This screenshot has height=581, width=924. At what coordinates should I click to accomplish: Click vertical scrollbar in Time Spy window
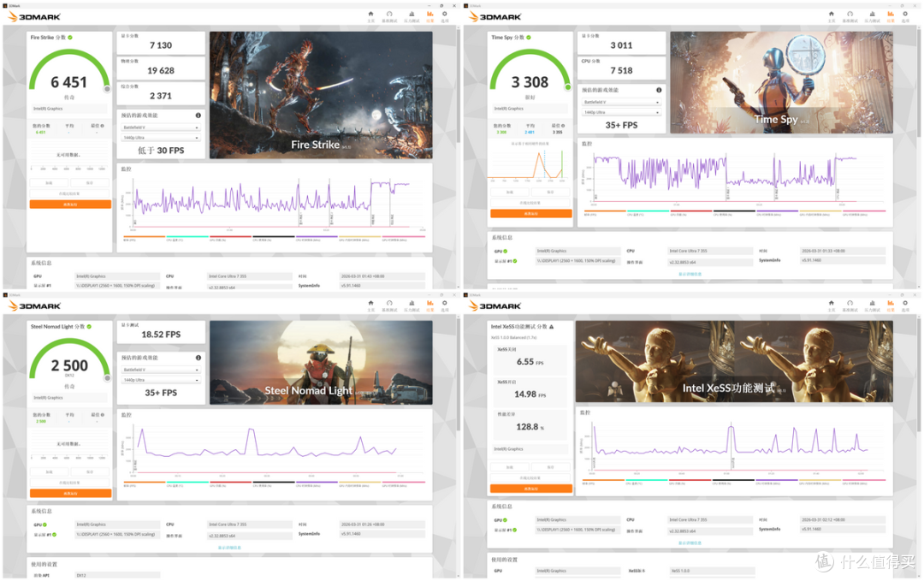pyautogui.click(x=918, y=82)
